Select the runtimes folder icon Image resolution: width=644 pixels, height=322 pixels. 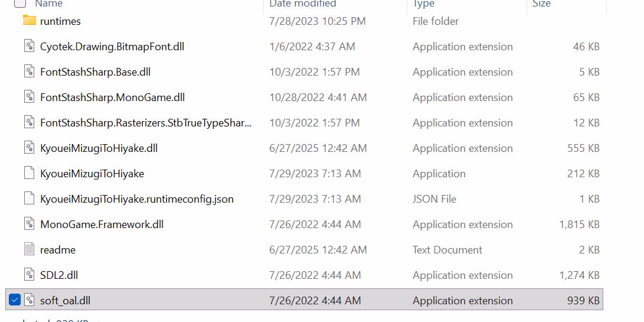[29, 21]
